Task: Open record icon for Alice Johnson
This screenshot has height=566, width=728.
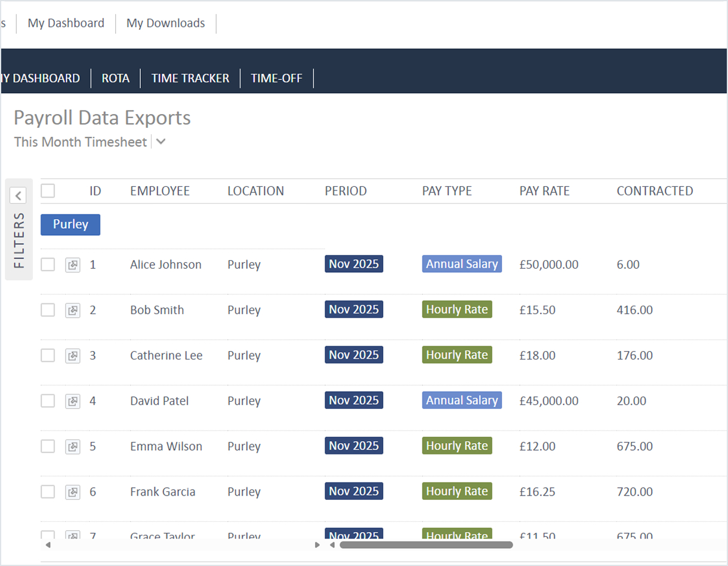Action: [x=72, y=264]
